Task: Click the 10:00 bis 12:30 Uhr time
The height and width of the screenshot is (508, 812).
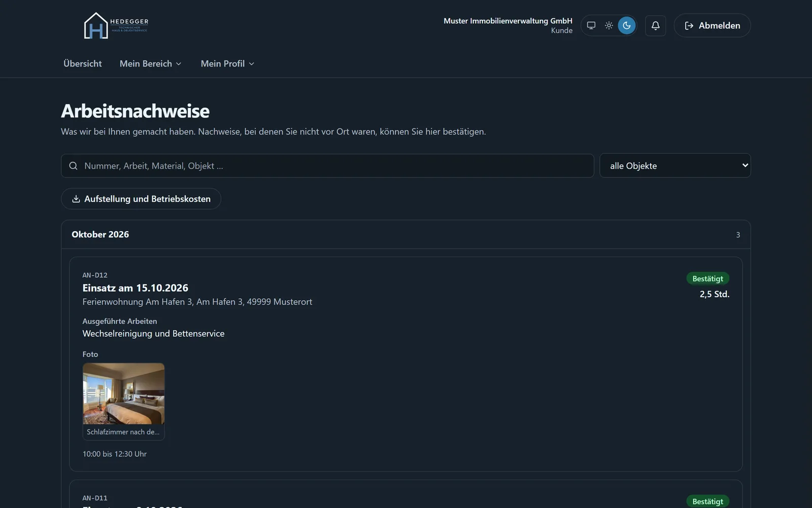Action: click(x=115, y=454)
